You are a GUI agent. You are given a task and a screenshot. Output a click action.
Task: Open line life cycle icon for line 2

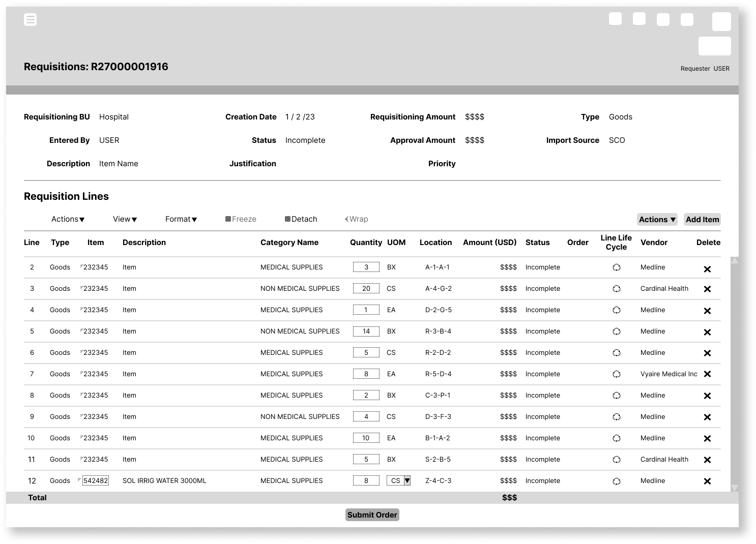(x=617, y=267)
